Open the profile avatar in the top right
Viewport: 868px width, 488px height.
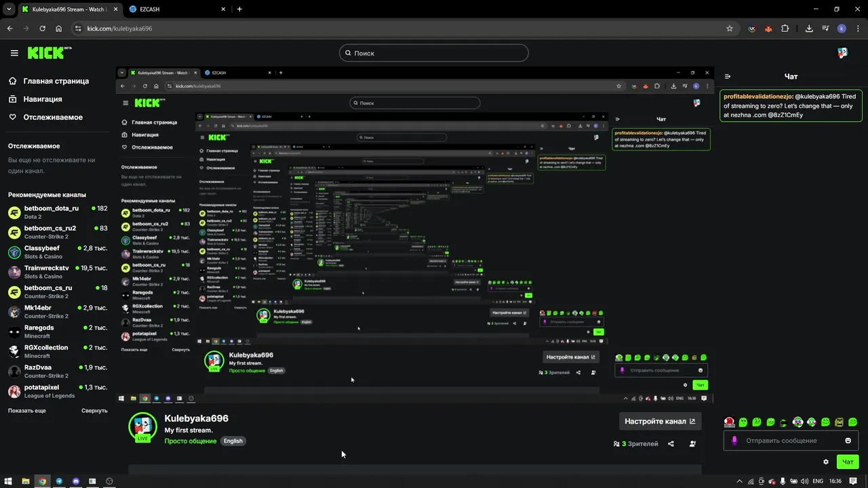click(x=842, y=53)
